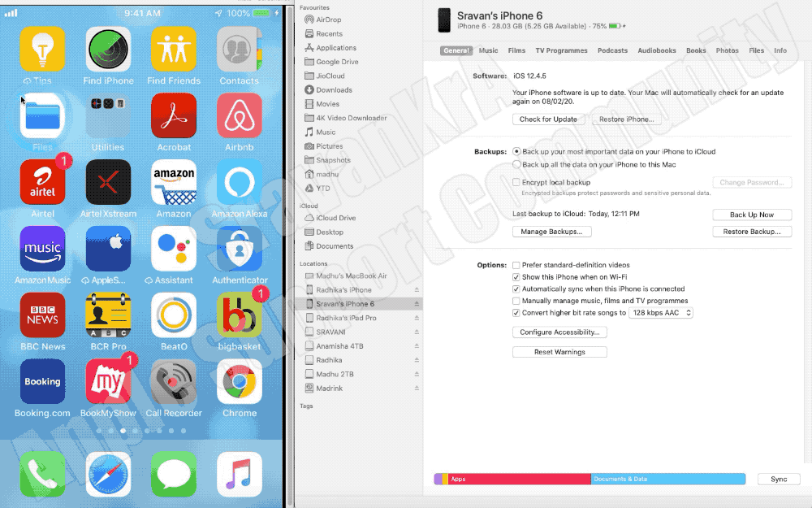This screenshot has width=812, height=508.
Task: Click the Restore Backup button
Action: coord(752,232)
